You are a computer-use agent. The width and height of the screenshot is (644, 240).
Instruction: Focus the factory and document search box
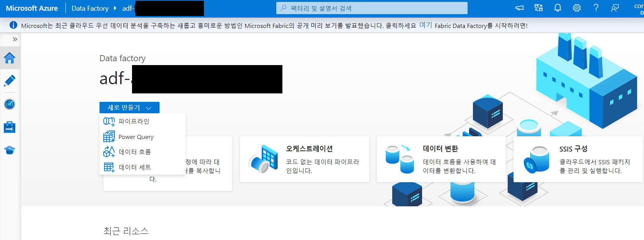tap(372, 8)
